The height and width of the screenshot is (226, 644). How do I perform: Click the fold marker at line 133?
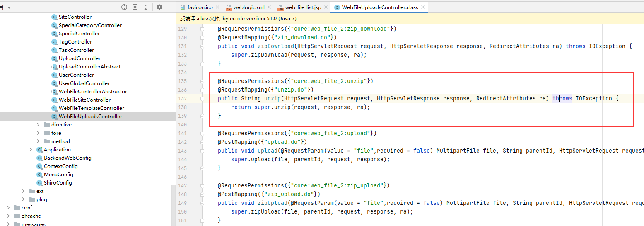[x=202, y=64]
